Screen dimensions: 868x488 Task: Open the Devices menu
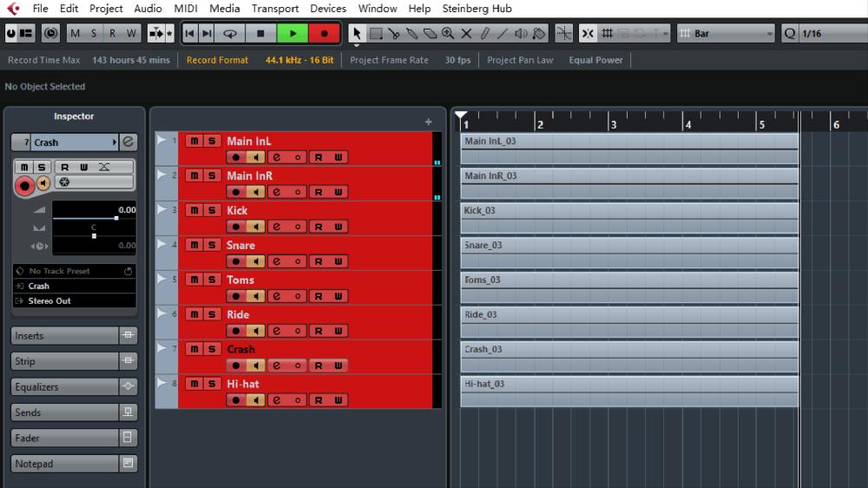pos(328,9)
